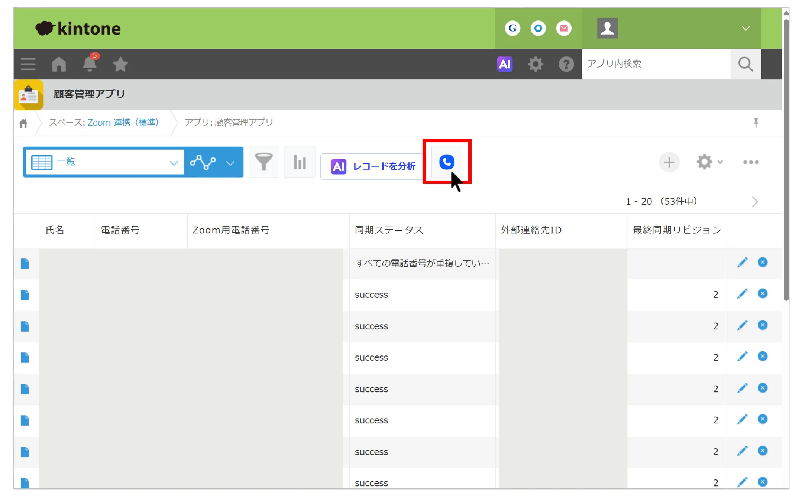This screenshot has width=812, height=504.
Task: Click the graph view polyline icon
Action: point(203,162)
